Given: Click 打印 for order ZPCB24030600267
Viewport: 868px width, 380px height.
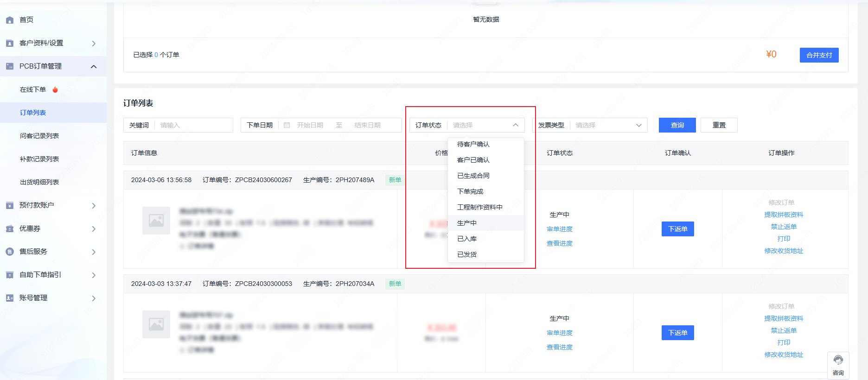Looking at the screenshot, I should tap(784, 239).
